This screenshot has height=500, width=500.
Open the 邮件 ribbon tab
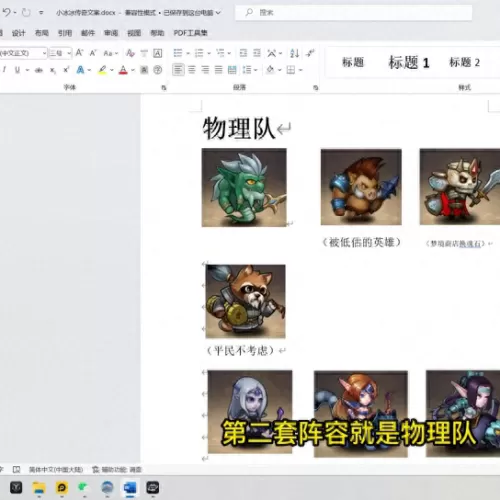pyautogui.click(x=88, y=33)
